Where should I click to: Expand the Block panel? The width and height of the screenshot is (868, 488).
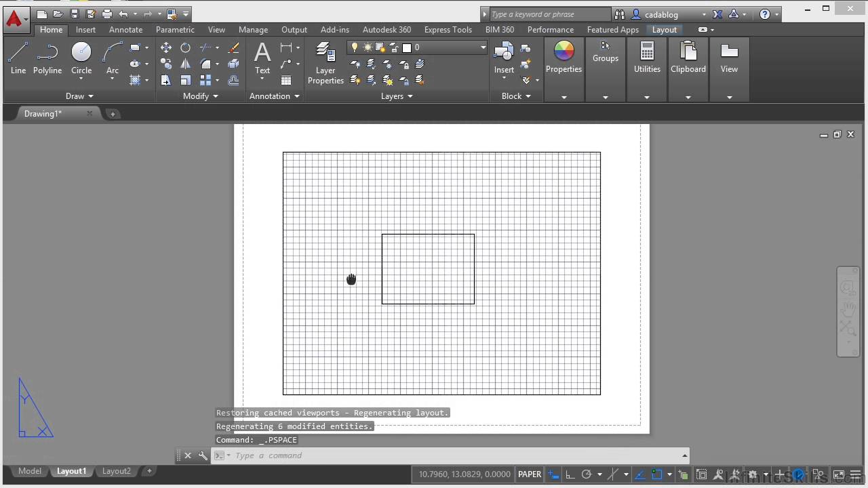[x=516, y=96]
